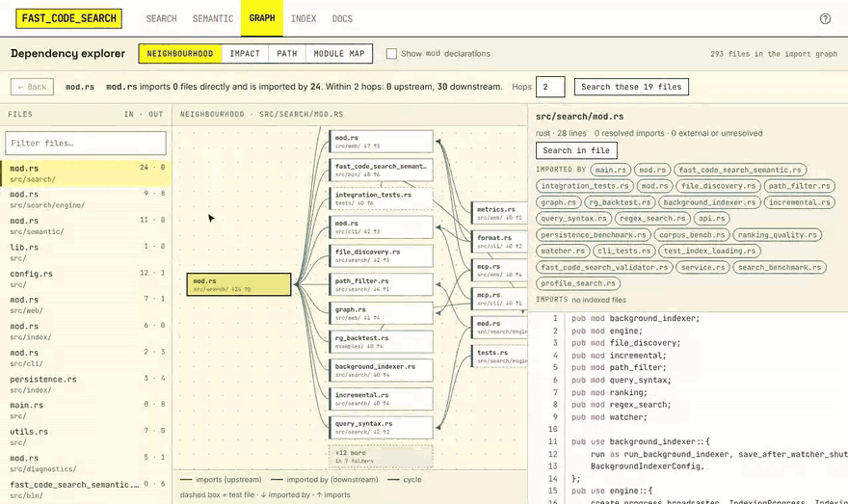Click the Hops number field
Viewport: 848px width, 504px height.
coord(550,87)
